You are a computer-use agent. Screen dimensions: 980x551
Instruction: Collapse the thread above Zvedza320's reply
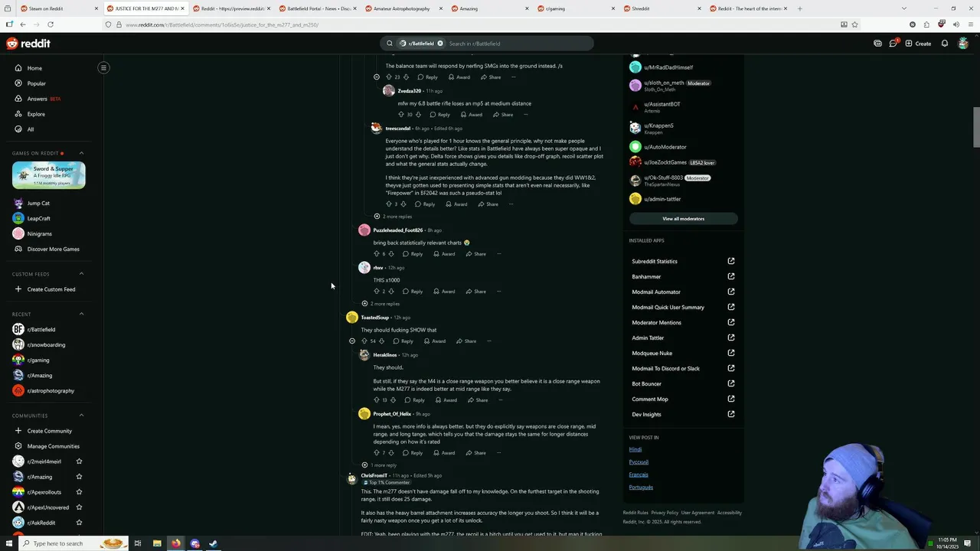(x=376, y=77)
